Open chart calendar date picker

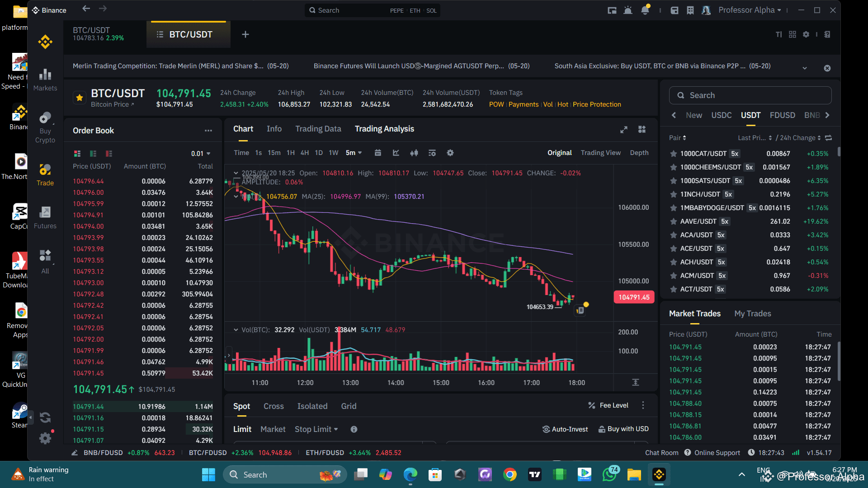(378, 153)
